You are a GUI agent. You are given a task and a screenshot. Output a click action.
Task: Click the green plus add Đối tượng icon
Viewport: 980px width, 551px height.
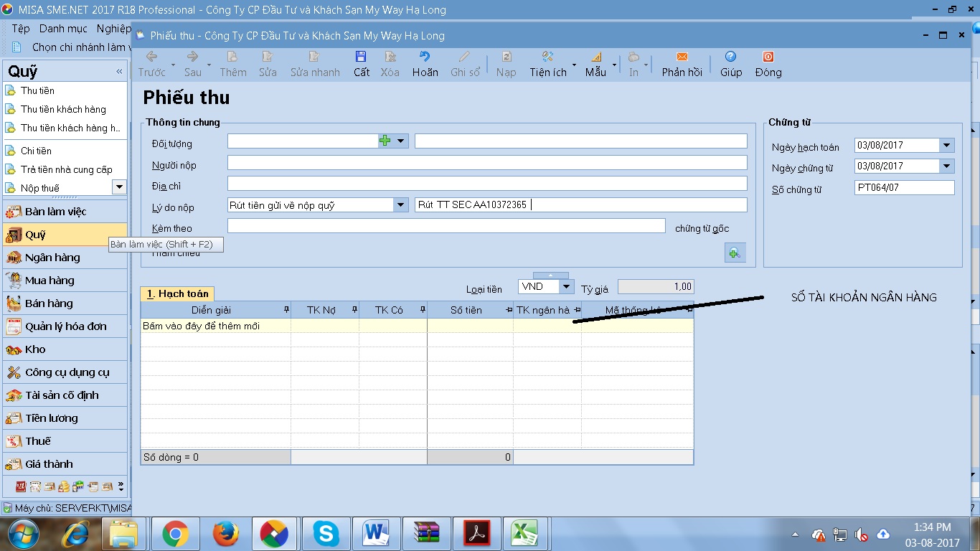pos(385,141)
